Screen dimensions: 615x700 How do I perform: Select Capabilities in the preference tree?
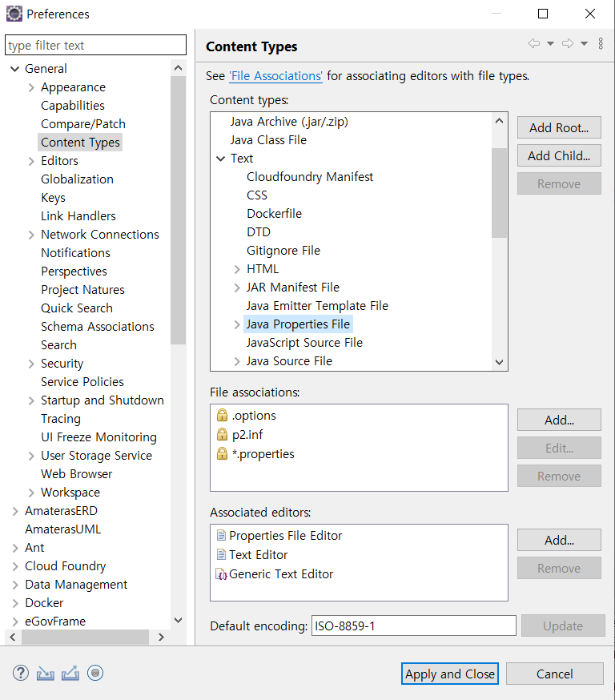click(x=73, y=106)
